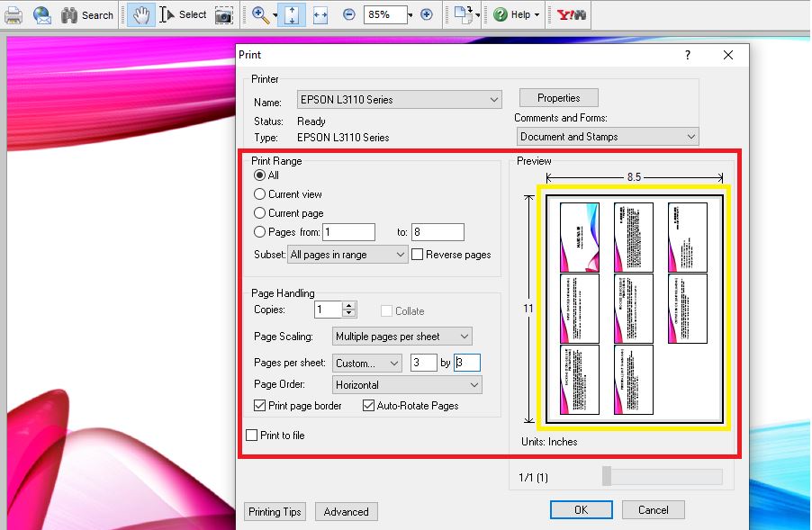Click the Pages from field
Viewport: 812px width, 530px height.
(x=348, y=232)
